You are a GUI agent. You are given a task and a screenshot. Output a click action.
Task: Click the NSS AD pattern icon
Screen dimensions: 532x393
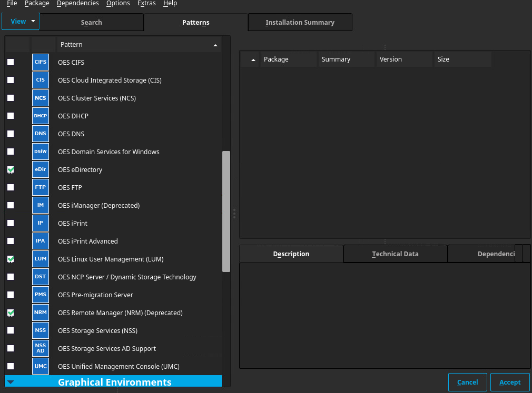[41, 348]
